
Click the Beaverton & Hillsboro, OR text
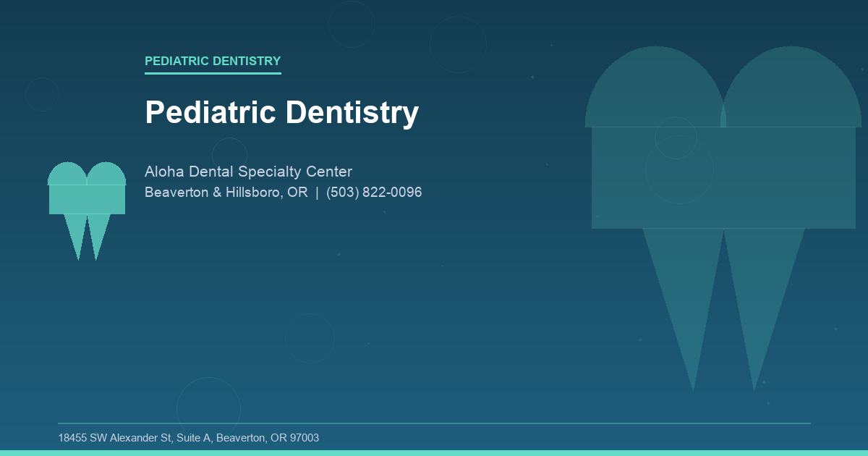226,193
